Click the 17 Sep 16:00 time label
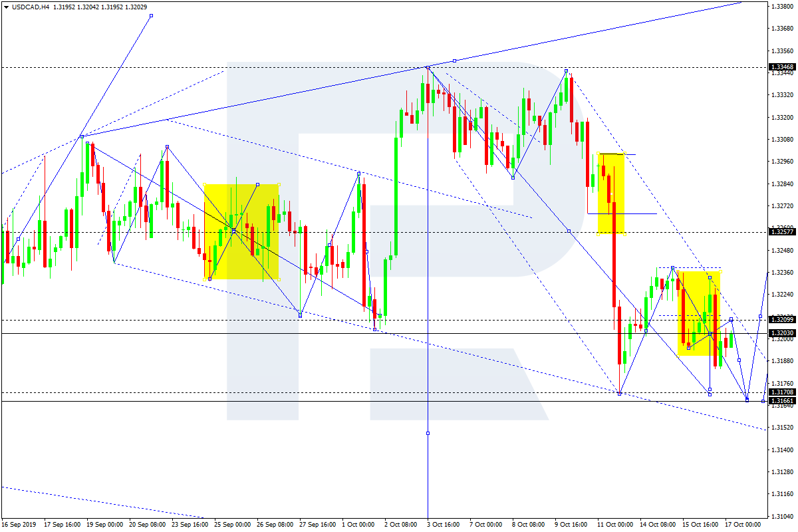798x532 pixels. (x=64, y=525)
